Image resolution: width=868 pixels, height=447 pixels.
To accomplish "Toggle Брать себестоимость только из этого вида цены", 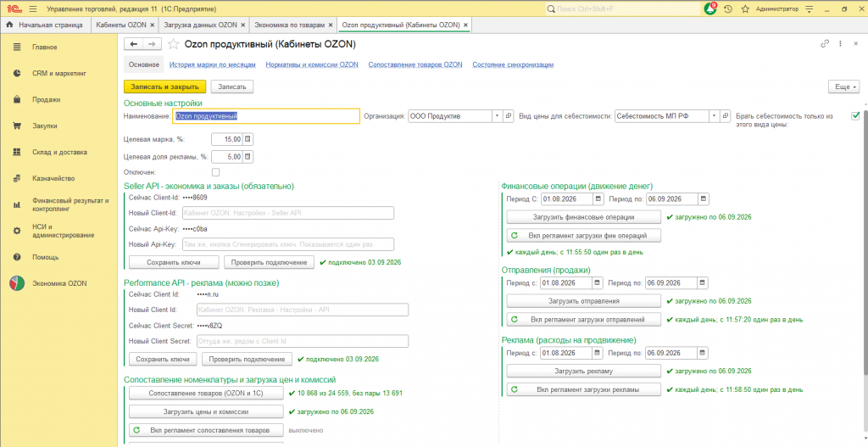I will (x=856, y=115).
